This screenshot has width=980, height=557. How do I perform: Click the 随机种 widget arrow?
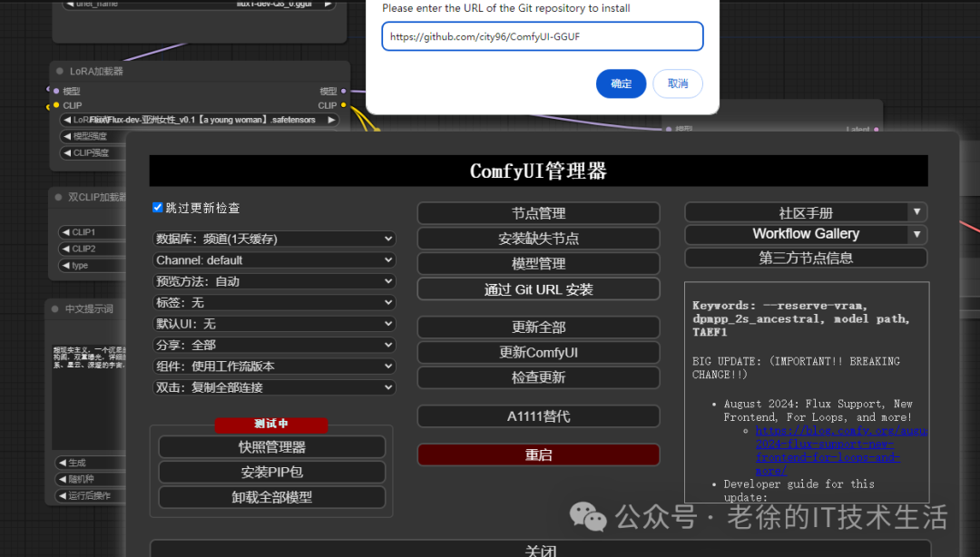pyautogui.click(x=63, y=479)
